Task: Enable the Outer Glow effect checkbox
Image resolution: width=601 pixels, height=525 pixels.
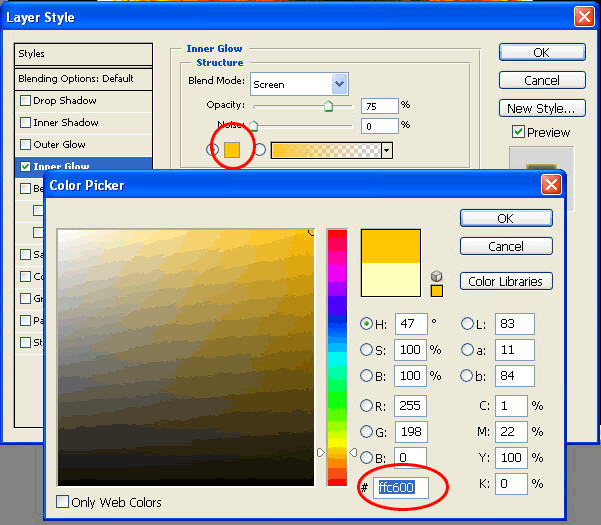Action: (26, 145)
